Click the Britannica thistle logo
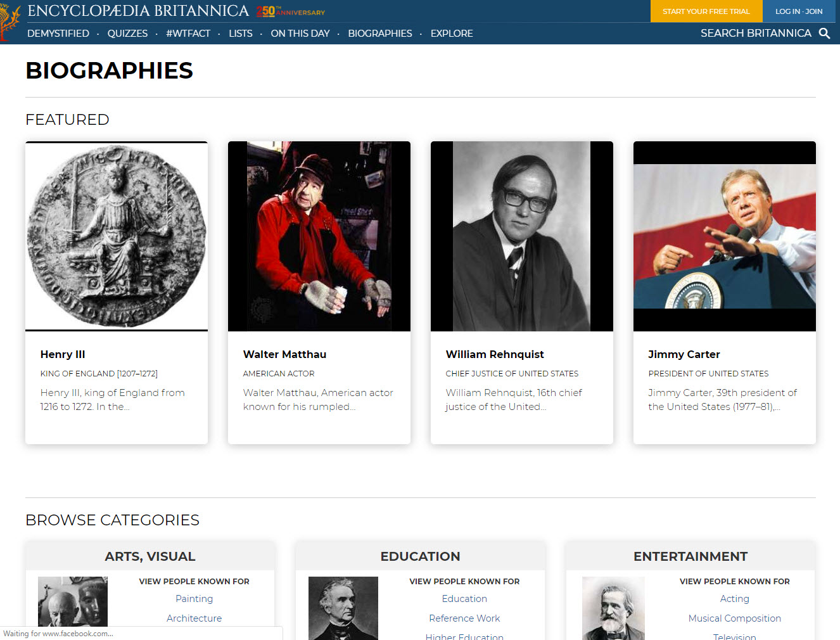The width and height of the screenshot is (840, 640). point(9,22)
